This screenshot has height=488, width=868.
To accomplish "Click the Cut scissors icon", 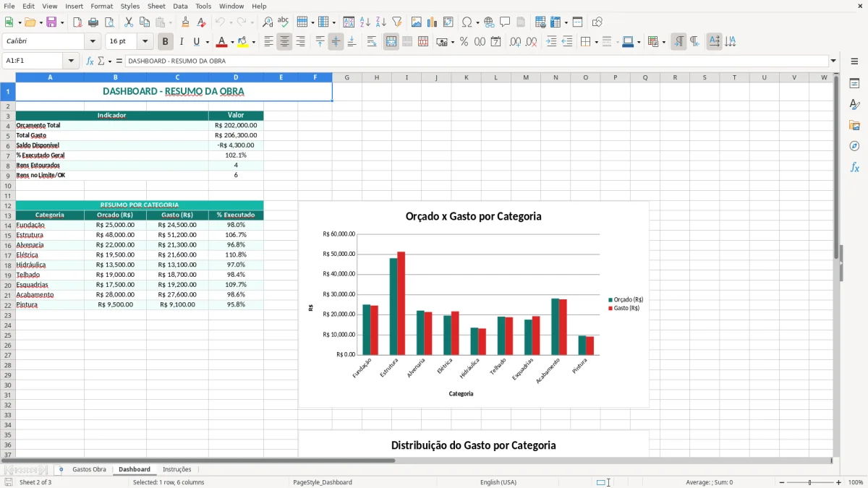I will tap(129, 22).
